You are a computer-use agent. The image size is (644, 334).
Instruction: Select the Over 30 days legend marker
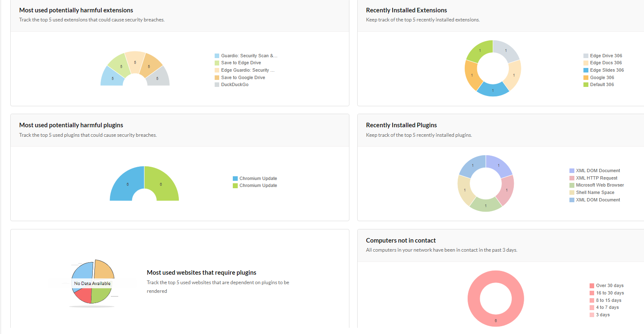[x=592, y=285]
